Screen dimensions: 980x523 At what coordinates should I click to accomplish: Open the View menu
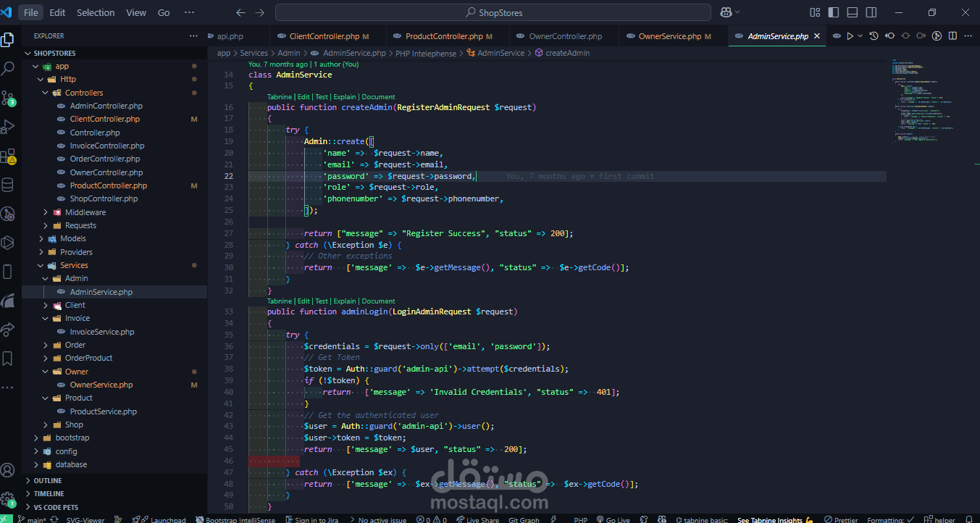136,12
